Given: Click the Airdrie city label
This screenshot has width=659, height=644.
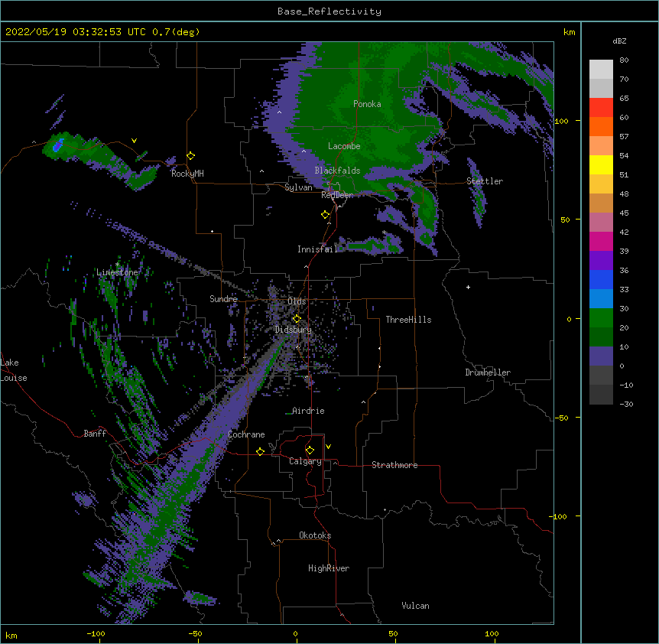Looking at the screenshot, I should [x=308, y=411].
